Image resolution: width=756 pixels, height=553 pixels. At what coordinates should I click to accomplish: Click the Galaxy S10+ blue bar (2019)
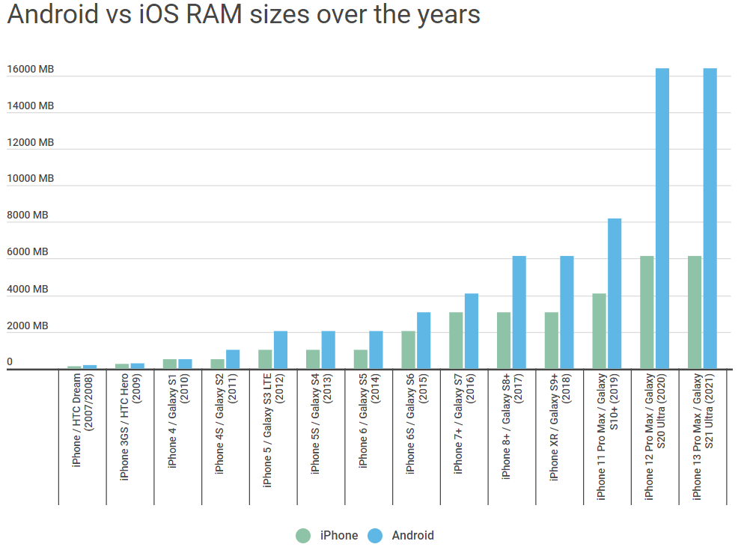tap(615, 293)
